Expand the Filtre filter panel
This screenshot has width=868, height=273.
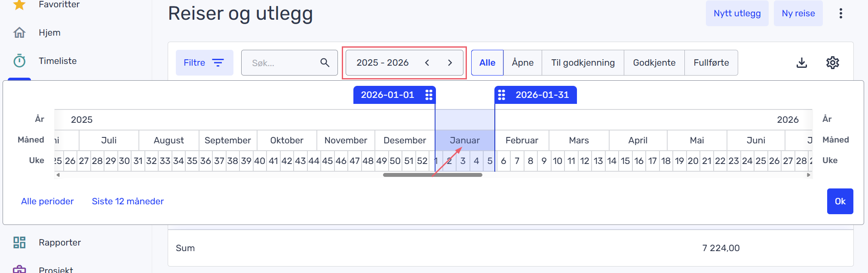pyautogui.click(x=204, y=63)
